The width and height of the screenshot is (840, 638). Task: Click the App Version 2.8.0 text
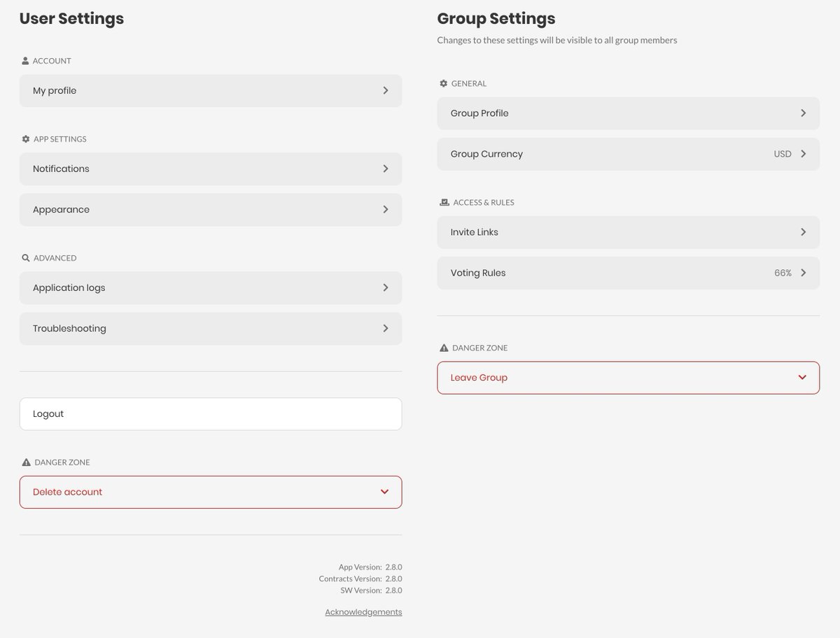click(x=370, y=567)
